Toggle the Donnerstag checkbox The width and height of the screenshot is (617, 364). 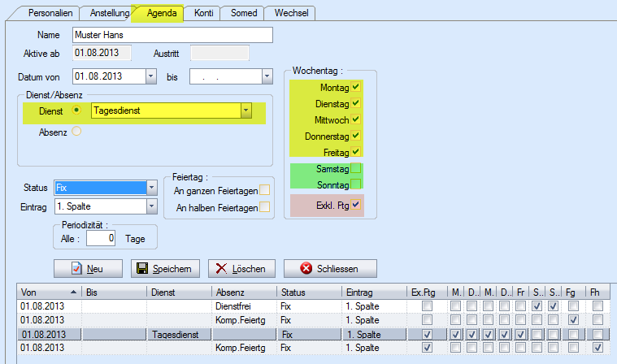(356, 136)
